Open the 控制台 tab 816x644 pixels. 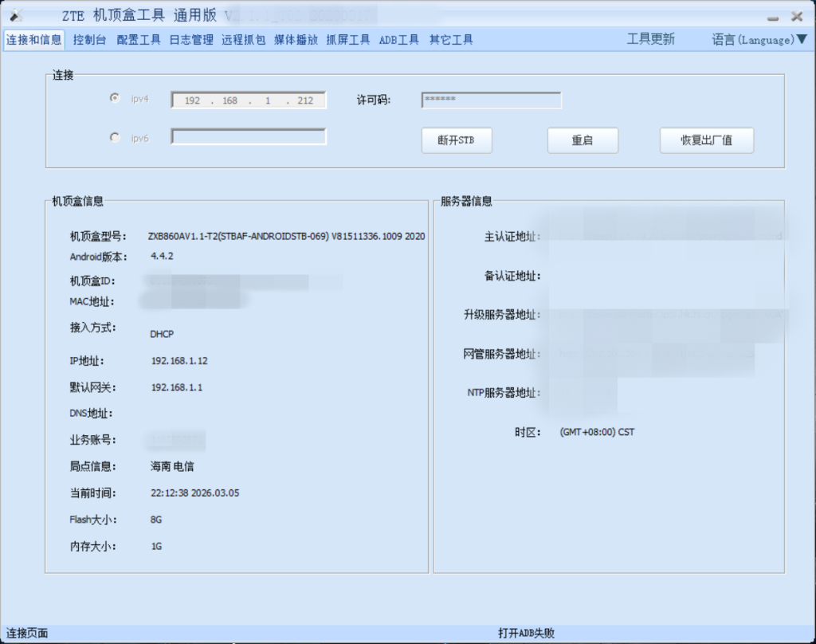point(90,40)
